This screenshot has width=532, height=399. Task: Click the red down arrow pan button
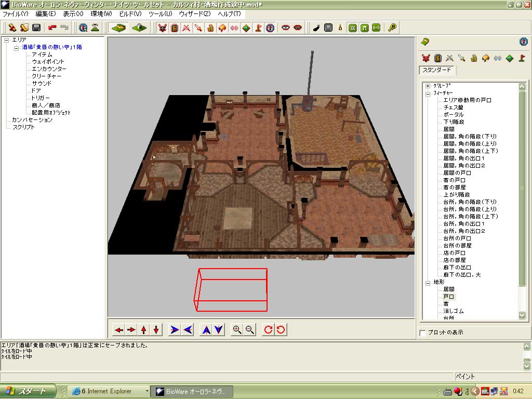[x=156, y=329]
